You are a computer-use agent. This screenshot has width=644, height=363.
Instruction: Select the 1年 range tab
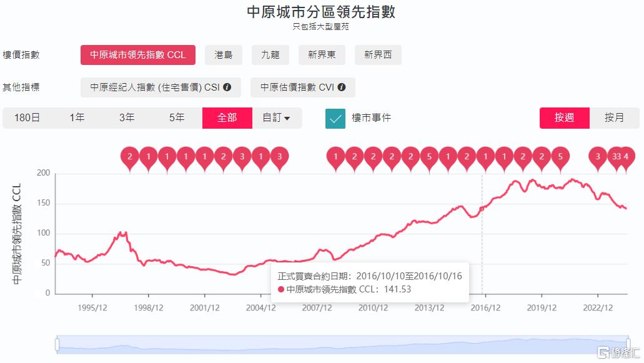77,118
